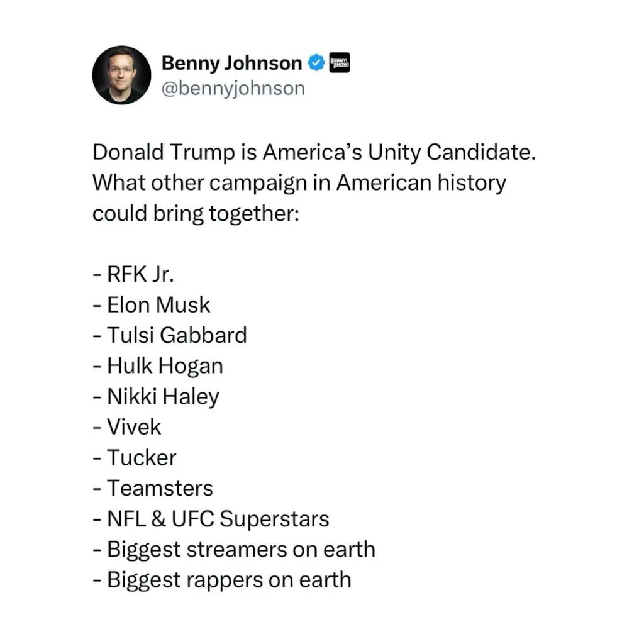Click the "Tulsi Gabbard" list entry
This screenshot has width=644, height=644.
click(x=176, y=335)
